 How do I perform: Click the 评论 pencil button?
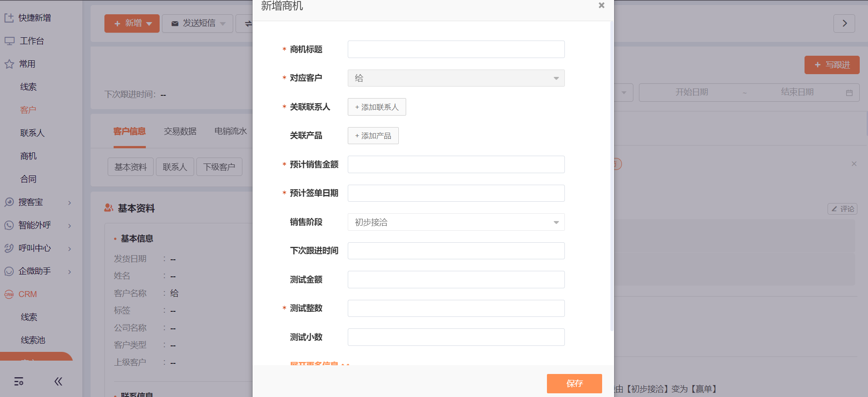click(842, 209)
